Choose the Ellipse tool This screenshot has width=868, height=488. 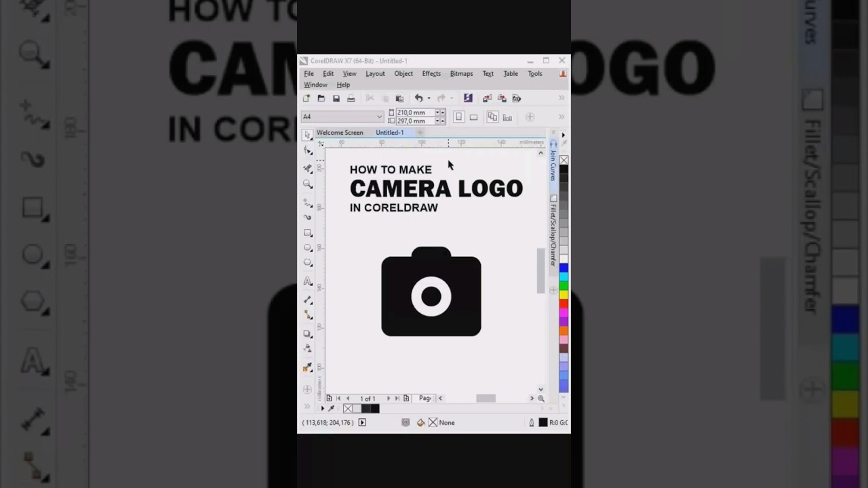tap(308, 247)
